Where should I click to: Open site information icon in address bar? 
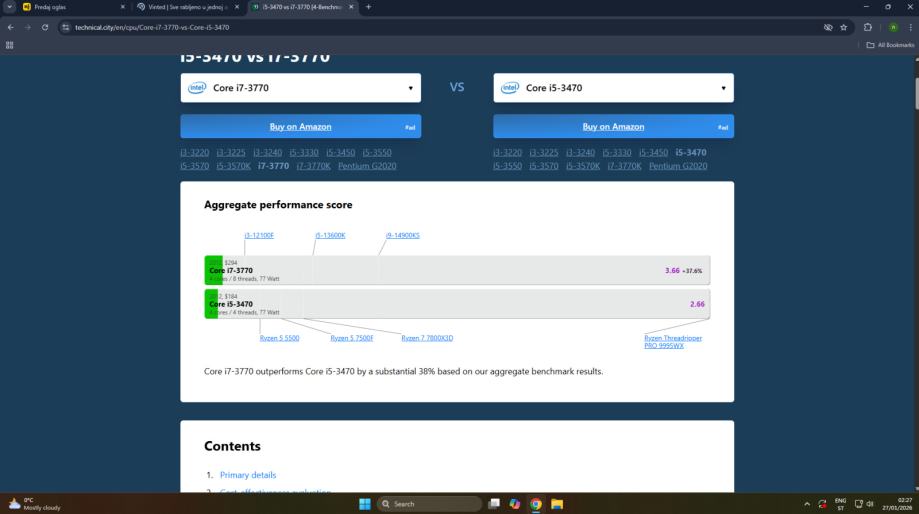coord(66,27)
